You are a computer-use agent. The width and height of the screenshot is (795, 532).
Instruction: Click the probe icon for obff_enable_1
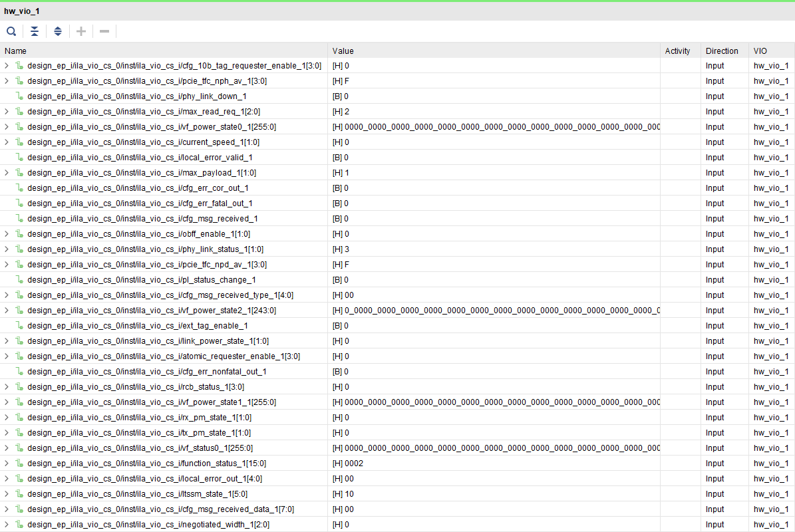pos(19,234)
